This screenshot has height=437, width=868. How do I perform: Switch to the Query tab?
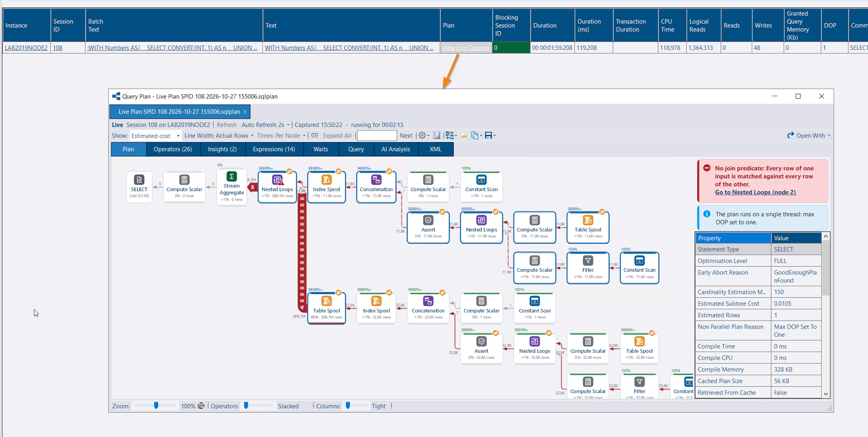coord(356,149)
